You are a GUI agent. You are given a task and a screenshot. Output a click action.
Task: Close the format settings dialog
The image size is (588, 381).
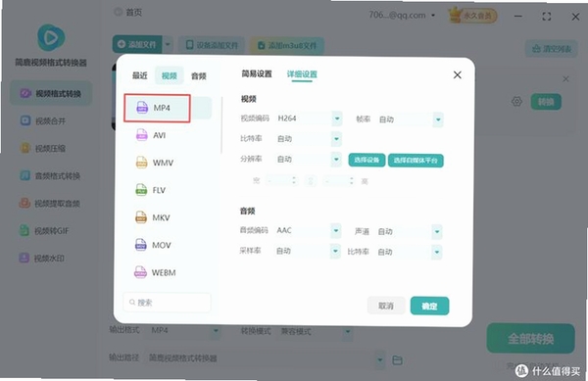click(x=457, y=74)
